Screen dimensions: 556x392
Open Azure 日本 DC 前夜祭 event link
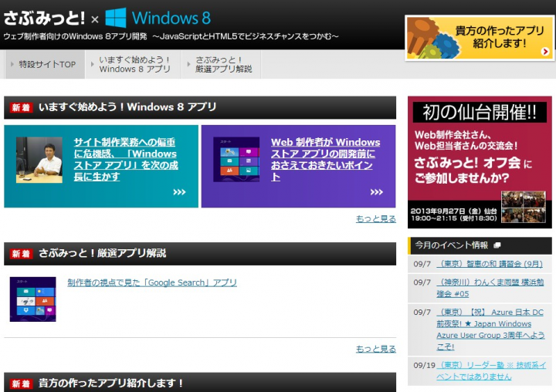(490, 329)
